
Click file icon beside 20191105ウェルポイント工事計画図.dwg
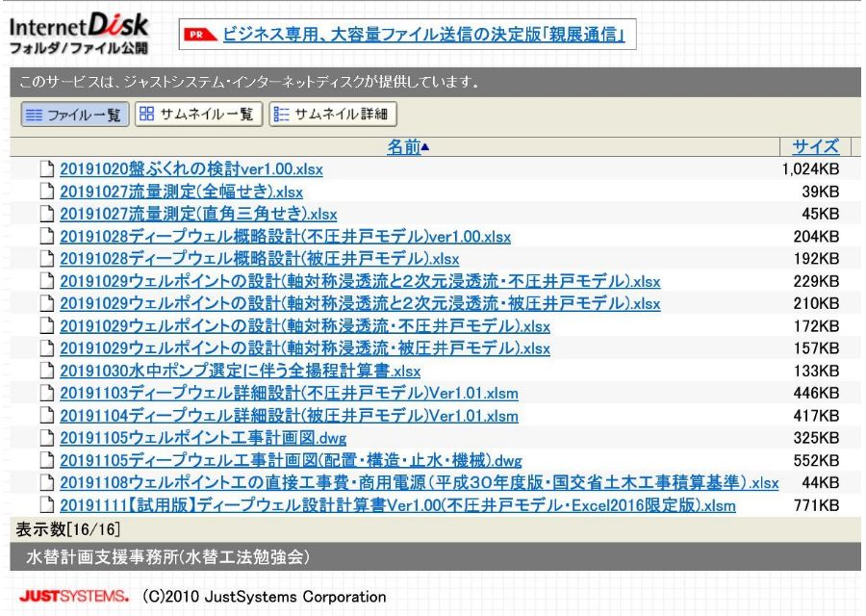point(47,438)
